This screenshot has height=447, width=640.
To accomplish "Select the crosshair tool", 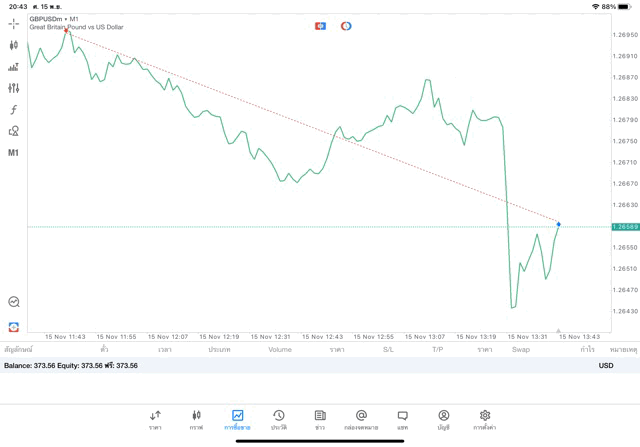I will point(14,23).
